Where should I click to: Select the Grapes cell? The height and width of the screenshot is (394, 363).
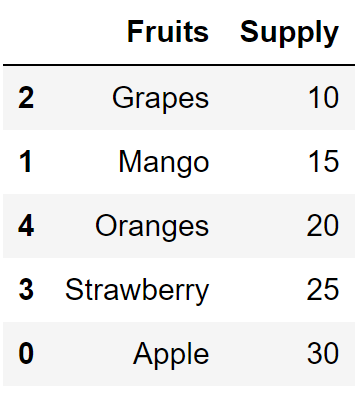(x=160, y=98)
